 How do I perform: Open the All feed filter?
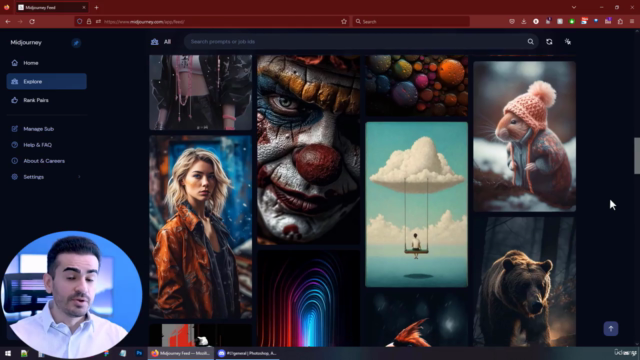pos(161,42)
